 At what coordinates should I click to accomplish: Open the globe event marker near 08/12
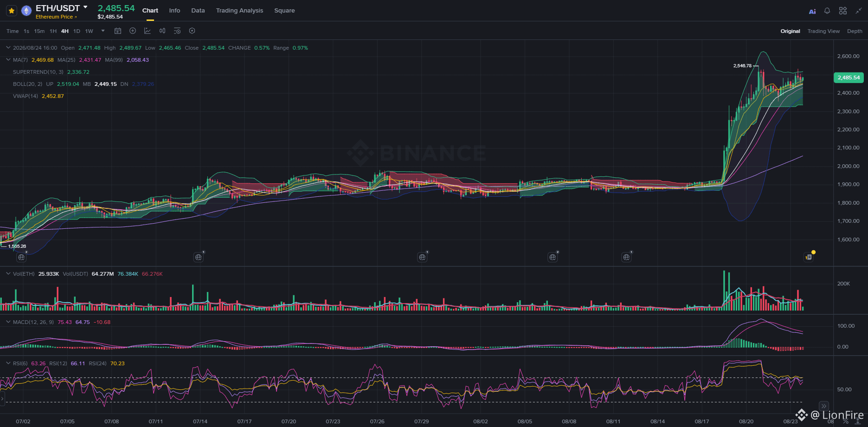[626, 257]
